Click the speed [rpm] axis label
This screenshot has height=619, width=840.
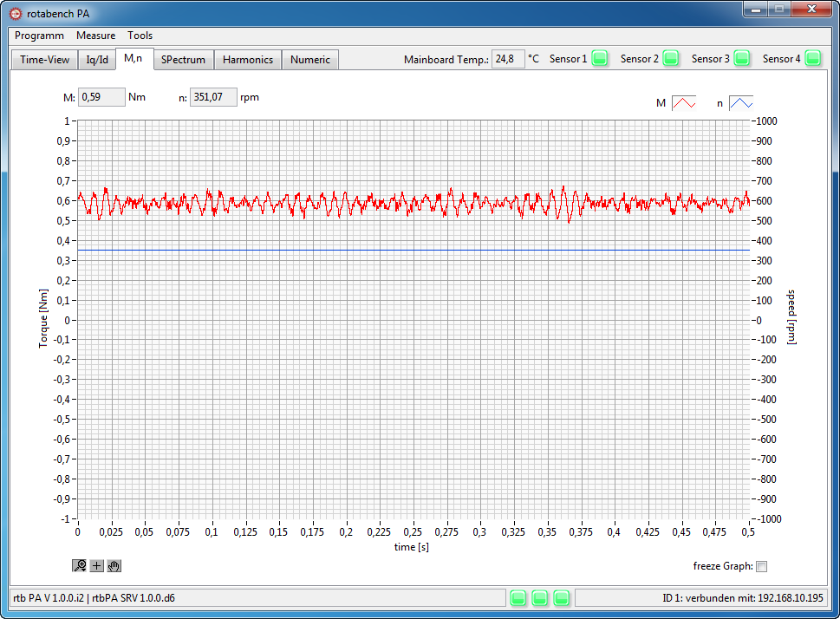tap(791, 316)
